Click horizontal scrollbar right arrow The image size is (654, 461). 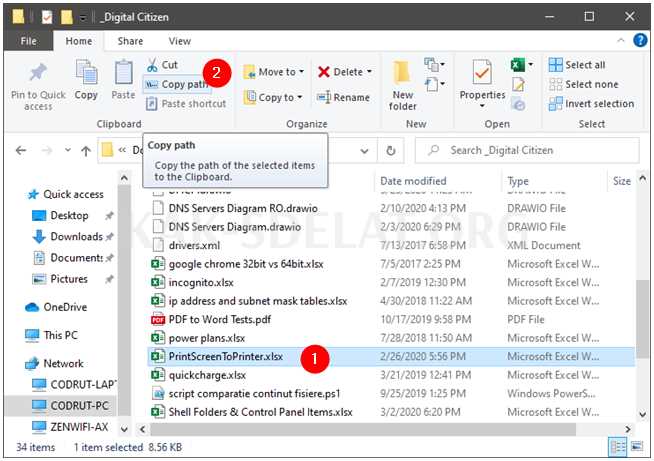(x=627, y=428)
